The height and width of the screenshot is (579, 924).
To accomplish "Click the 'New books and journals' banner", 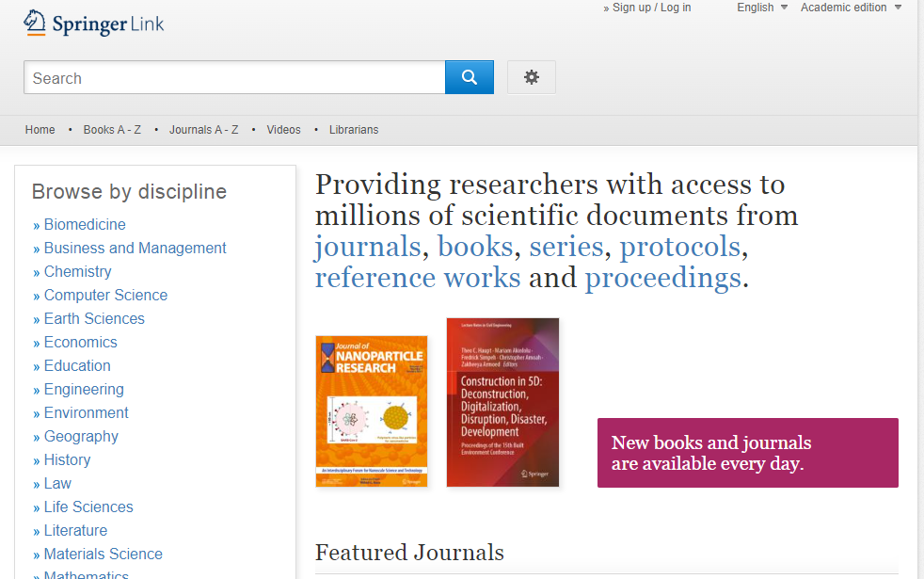I will pos(747,453).
